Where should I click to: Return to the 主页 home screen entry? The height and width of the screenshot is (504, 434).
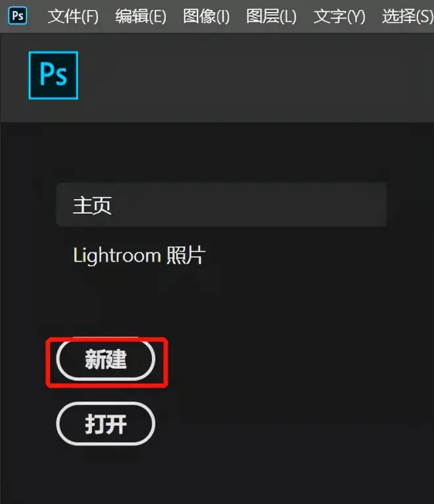(222, 205)
